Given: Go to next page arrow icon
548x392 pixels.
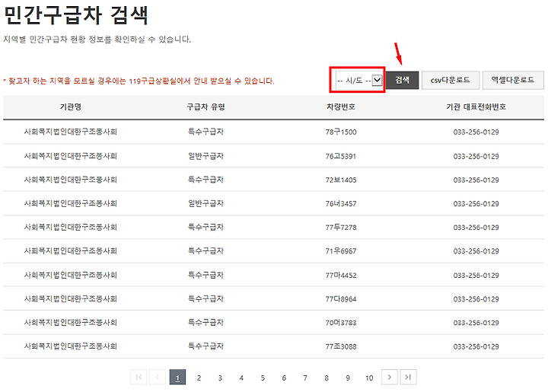Looking at the screenshot, I should [x=390, y=377].
